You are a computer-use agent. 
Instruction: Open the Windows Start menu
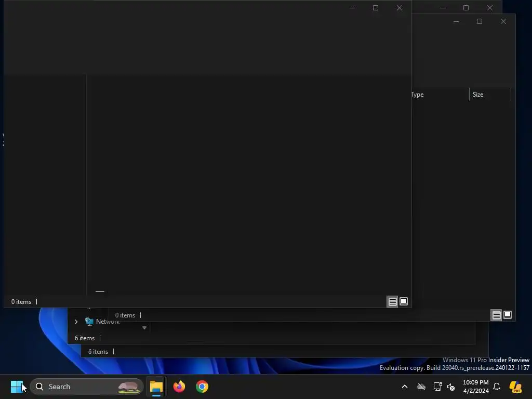pyautogui.click(x=17, y=387)
